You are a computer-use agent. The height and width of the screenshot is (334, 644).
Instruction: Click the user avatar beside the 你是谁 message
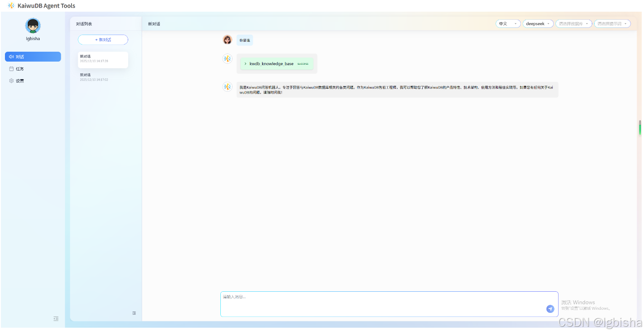point(227,40)
